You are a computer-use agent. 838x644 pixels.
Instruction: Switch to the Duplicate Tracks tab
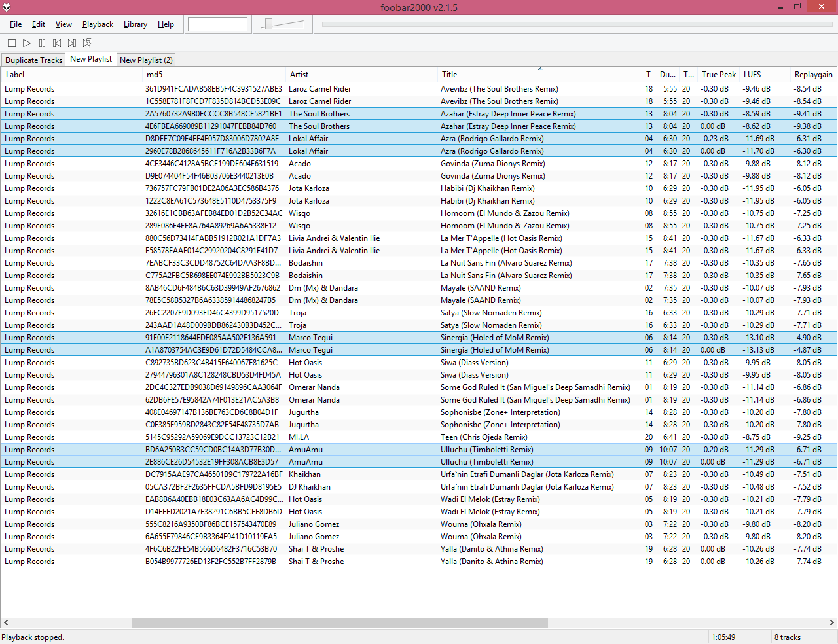[33, 60]
